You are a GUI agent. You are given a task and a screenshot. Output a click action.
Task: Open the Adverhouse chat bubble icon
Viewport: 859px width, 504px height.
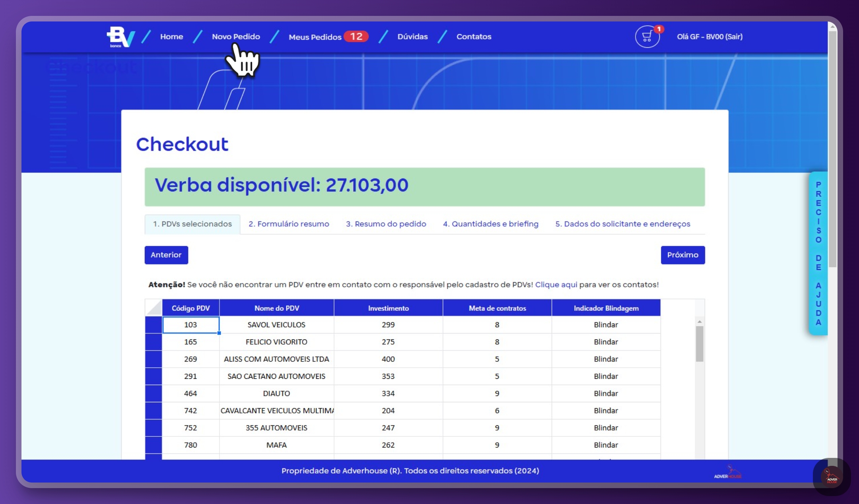[832, 476]
